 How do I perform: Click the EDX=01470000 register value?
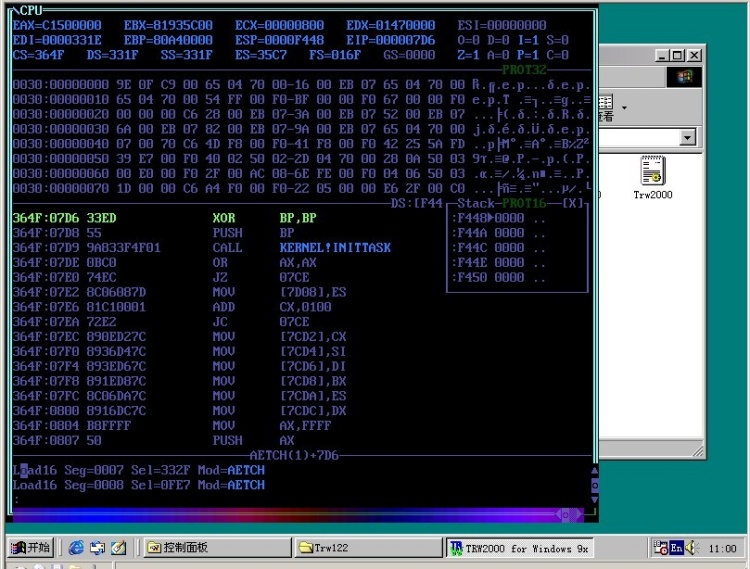[x=391, y=25]
